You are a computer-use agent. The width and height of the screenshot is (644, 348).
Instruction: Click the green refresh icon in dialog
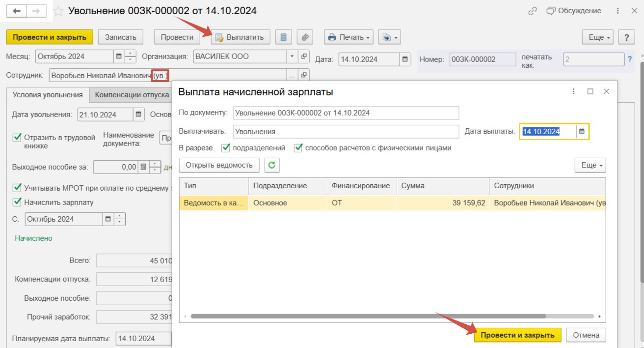click(x=272, y=165)
